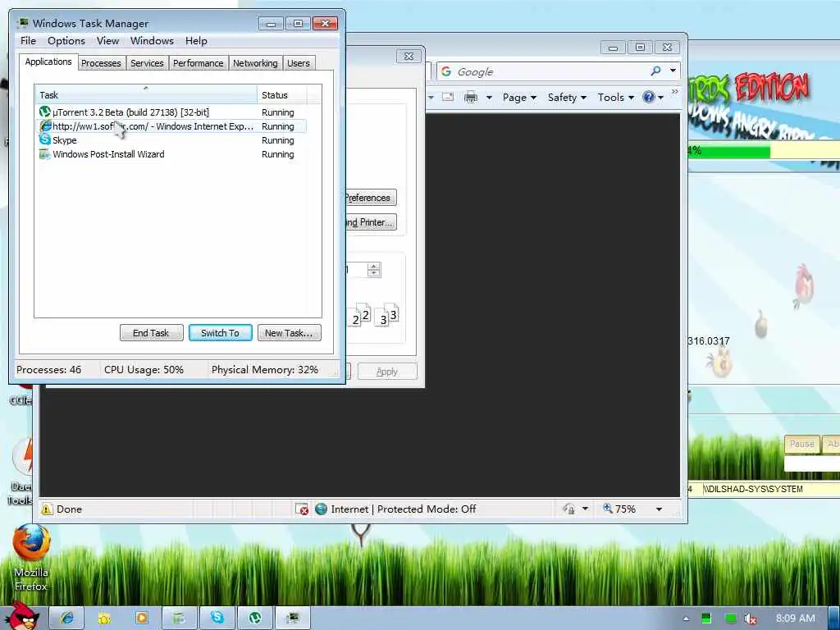840x630 pixels.
Task: Select the Applications tab
Action: coord(48,62)
